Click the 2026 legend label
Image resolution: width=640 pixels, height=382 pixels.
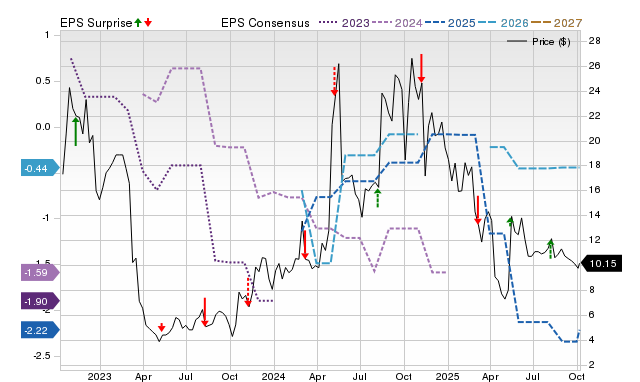[x=515, y=23]
